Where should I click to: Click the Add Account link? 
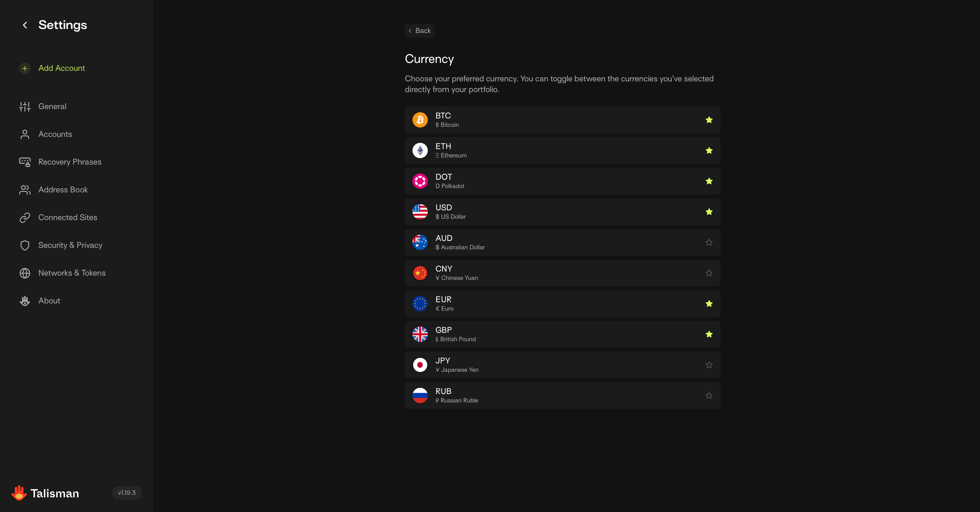pyautogui.click(x=62, y=68)
